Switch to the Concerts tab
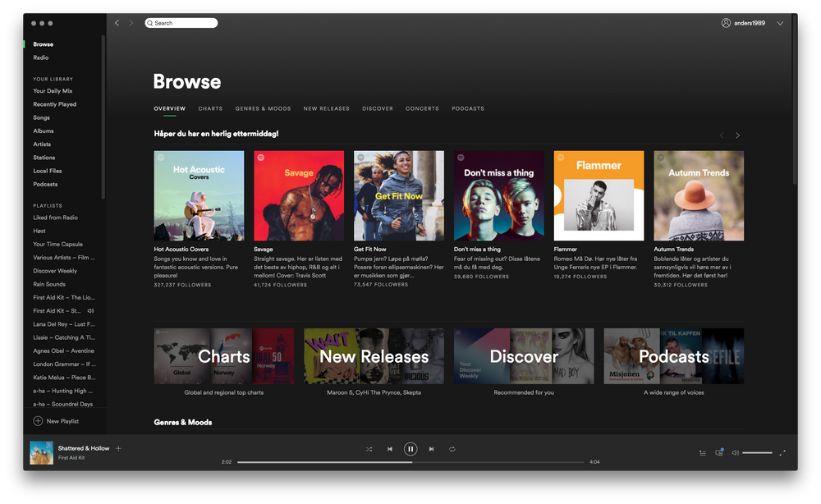Image resolution: width=821 pixels, height=504 pixels. pyautogui.click(x=422, y=109)
